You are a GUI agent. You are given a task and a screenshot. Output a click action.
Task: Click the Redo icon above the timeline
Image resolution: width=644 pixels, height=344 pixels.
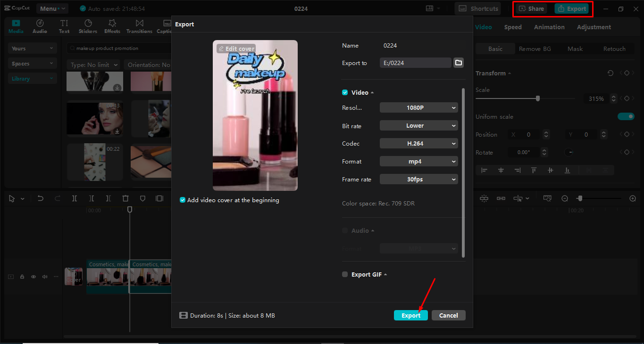(x=58, y=198)
